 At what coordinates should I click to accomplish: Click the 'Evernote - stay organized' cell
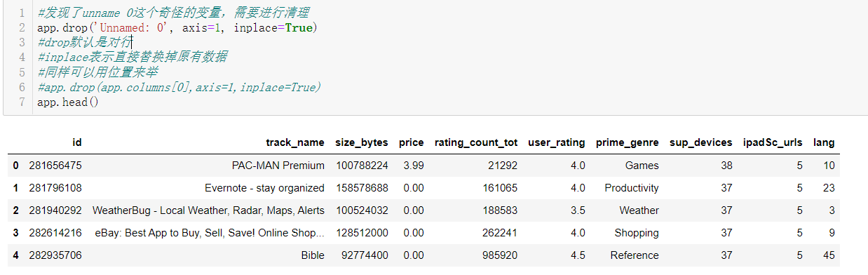[264, 188]
